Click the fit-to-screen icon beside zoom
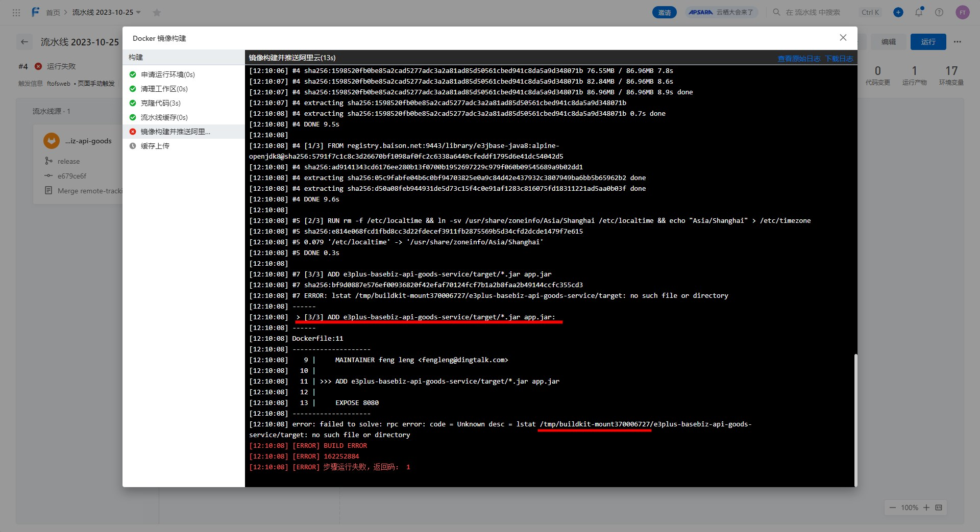This screenshot has width=980, height=532. click(939, 508)
